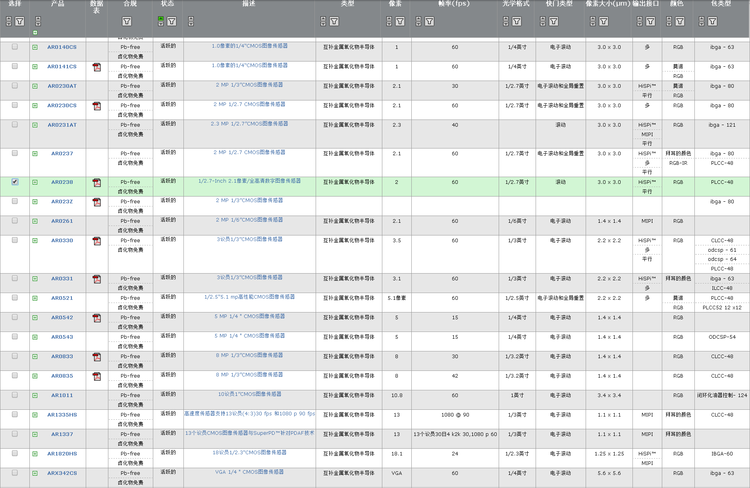Open the filter for the 帧率(fps) column
The image size is (750, 488).
pyautogui.click(x=430, y=22)
